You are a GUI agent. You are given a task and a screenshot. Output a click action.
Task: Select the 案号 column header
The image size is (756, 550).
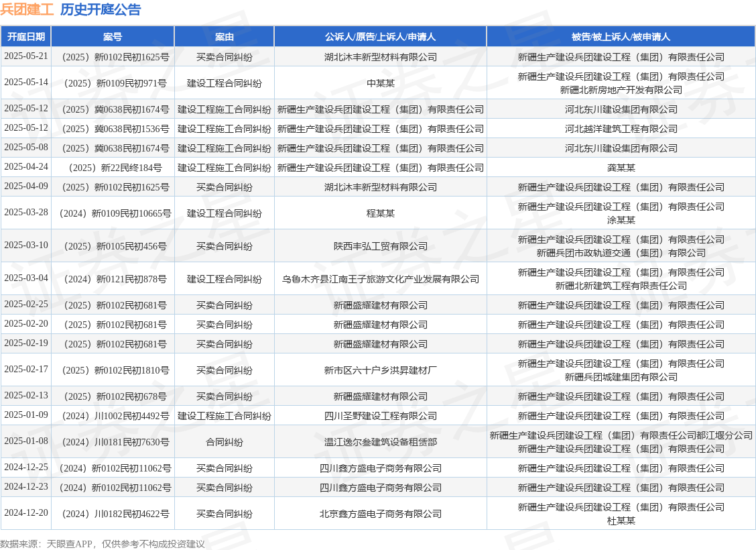point(113,37)
